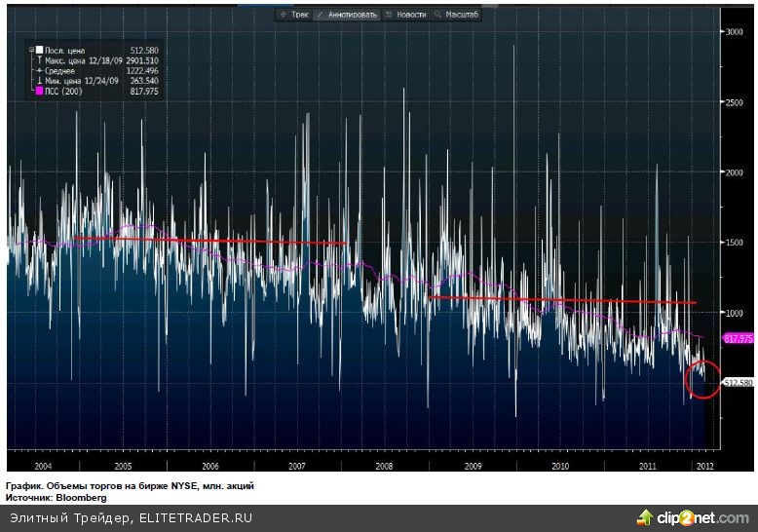Click the 512.580 last price axis label

(x=738, y=383)
